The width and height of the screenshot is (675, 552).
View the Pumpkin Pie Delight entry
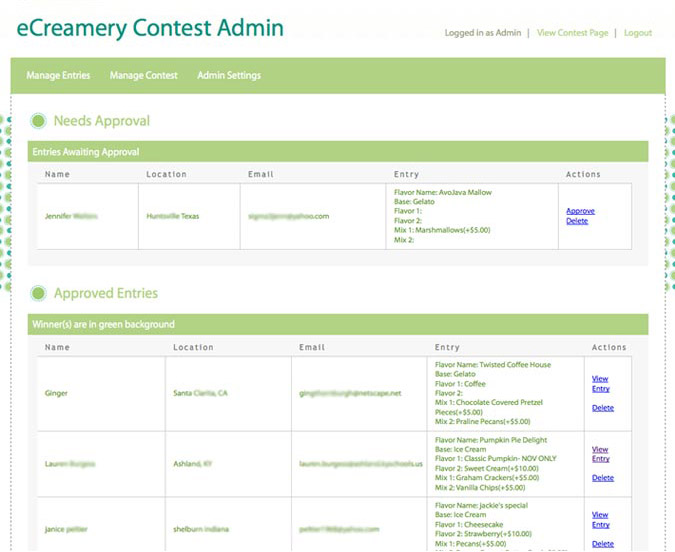point(600,454)
